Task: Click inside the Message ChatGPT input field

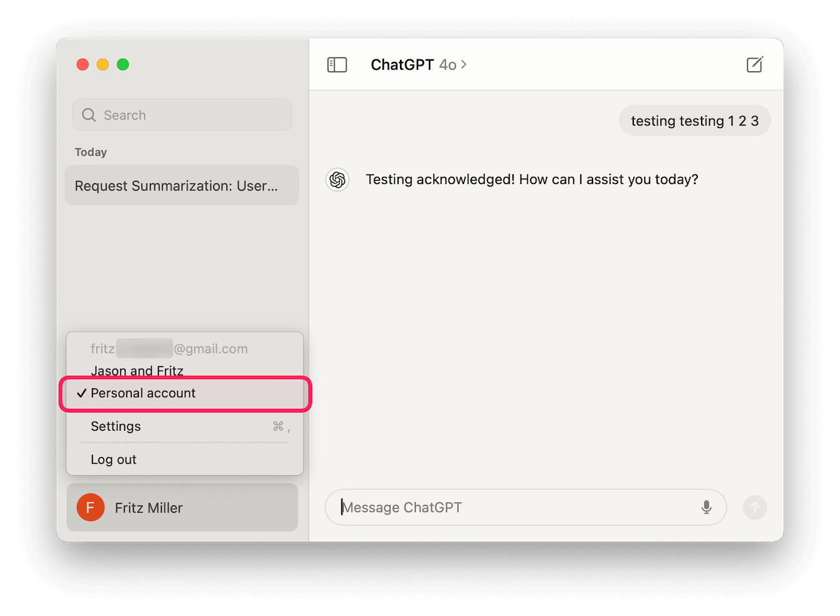Action: pos(452,508)
